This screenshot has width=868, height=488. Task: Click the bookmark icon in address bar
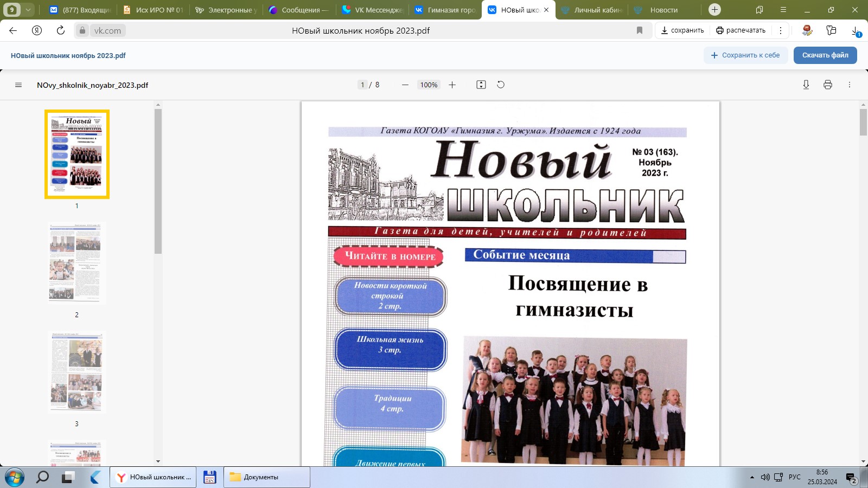coord(640,30)
